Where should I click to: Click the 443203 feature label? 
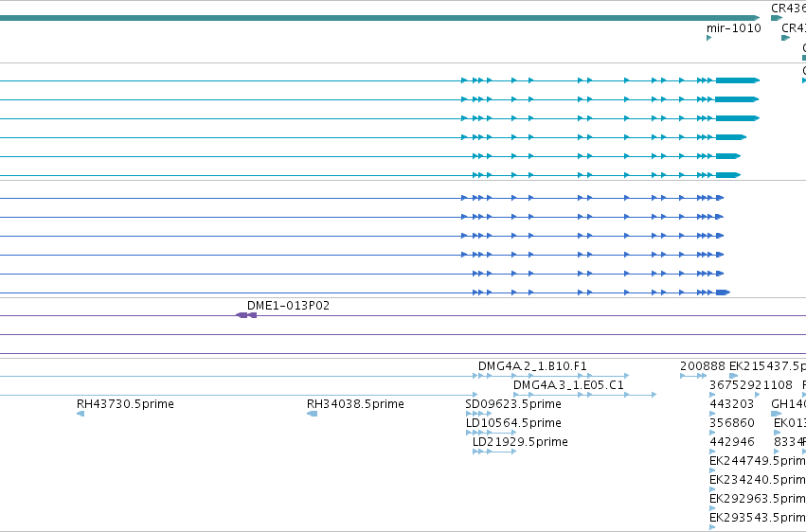[x=731, y=404]
